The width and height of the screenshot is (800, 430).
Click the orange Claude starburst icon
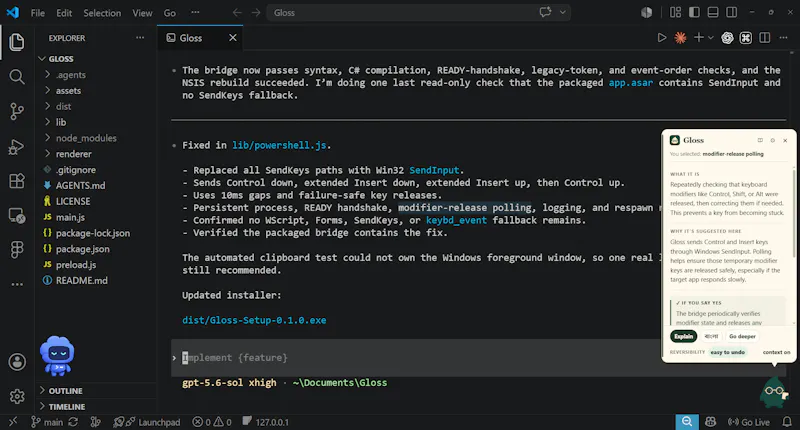pyautogui.click(x=680, y=38)
